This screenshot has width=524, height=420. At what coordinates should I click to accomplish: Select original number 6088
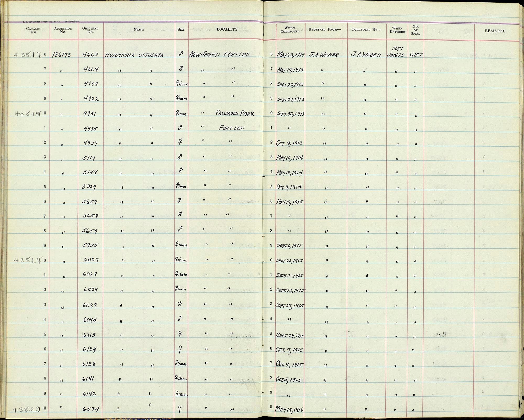pyautogui.click(x=90, y=305)
